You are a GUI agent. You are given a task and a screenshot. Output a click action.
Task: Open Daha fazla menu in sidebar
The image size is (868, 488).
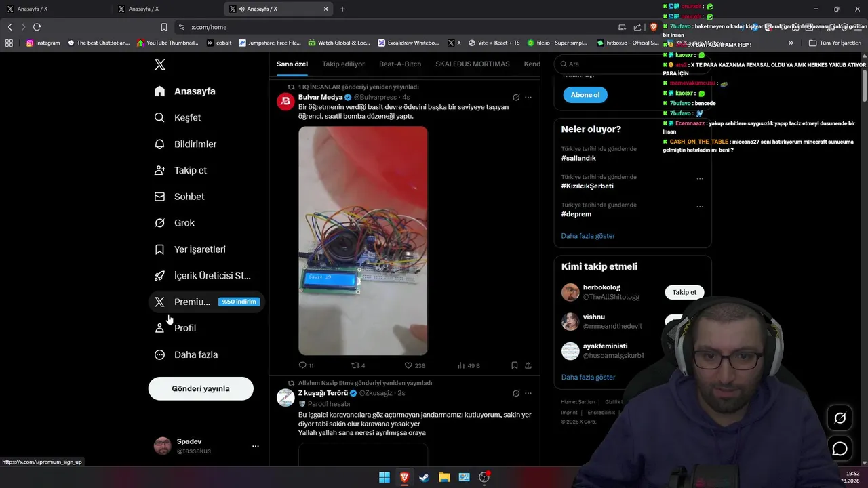186,354
